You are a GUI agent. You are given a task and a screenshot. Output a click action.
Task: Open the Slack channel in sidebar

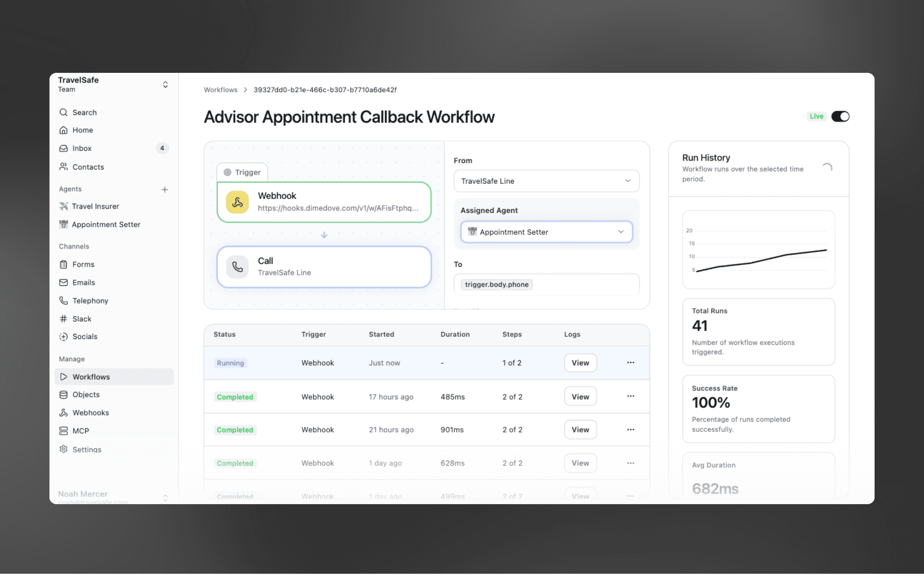(x=82, y=319)
